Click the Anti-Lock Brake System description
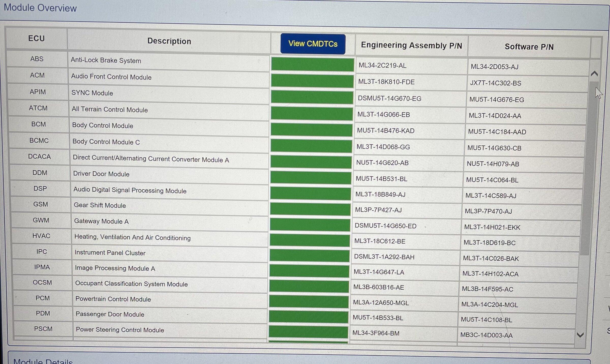 click(x=106, y=60)
